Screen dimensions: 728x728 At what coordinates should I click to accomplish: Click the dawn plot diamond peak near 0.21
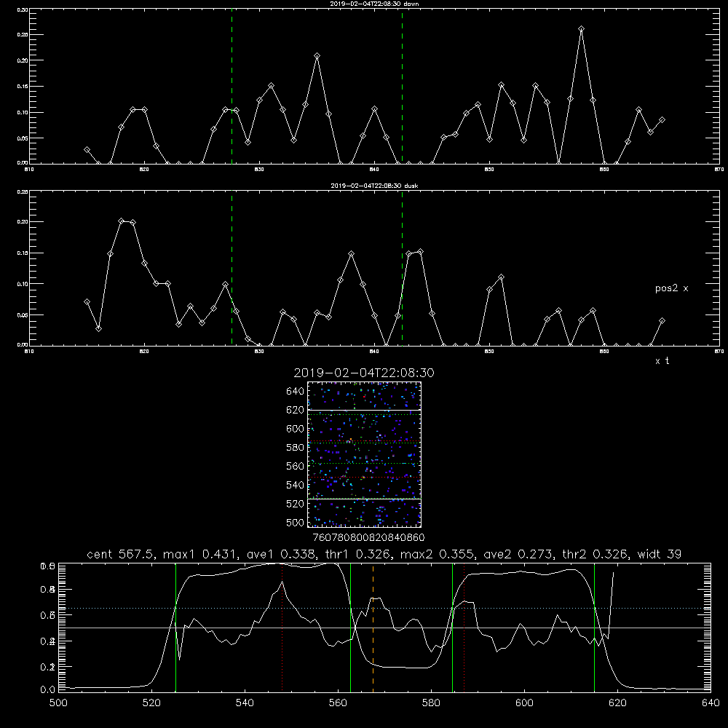(x=317, y=56)
